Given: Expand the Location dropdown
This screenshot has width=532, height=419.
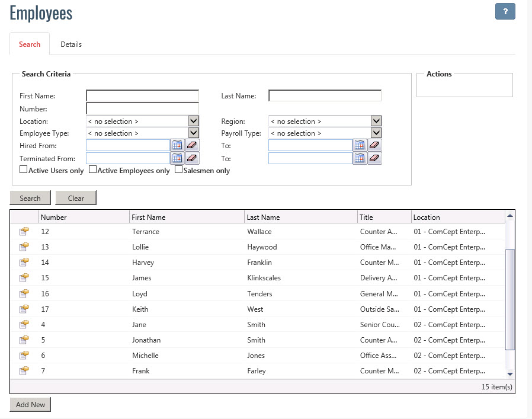Looking at the screenshot, I should (193, 121).
